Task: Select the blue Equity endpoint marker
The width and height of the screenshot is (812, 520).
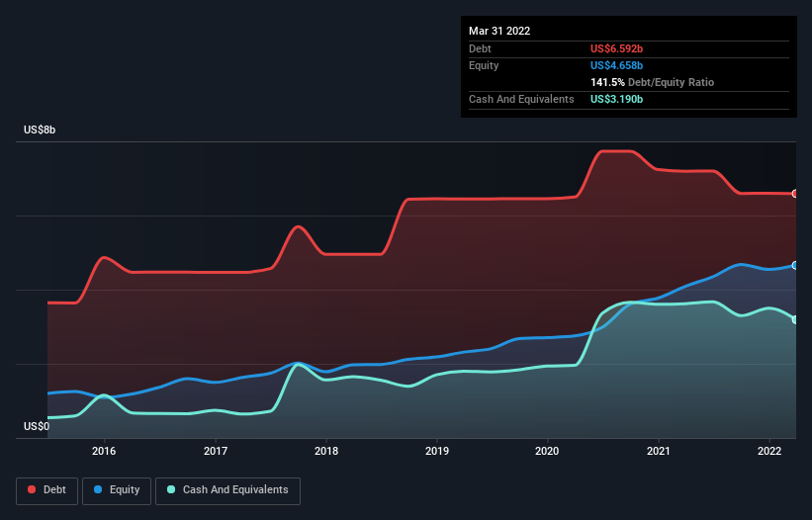Action: [795, 265]
